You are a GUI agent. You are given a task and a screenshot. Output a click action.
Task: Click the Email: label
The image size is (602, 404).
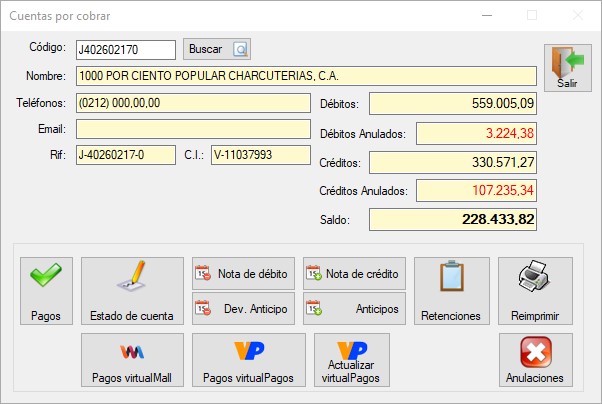click(52, 129)
